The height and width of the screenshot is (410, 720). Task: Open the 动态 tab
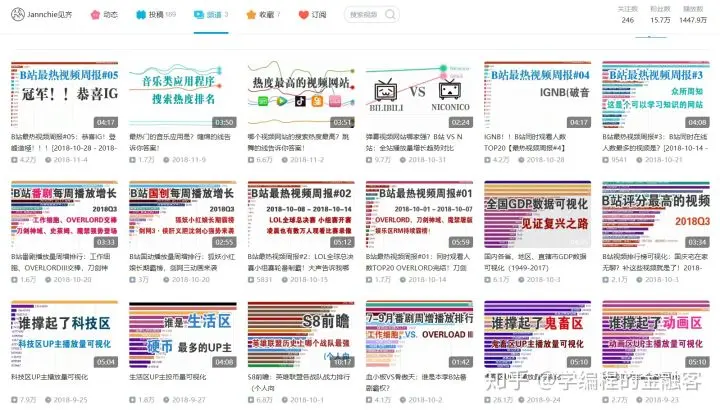pos(104,15)
